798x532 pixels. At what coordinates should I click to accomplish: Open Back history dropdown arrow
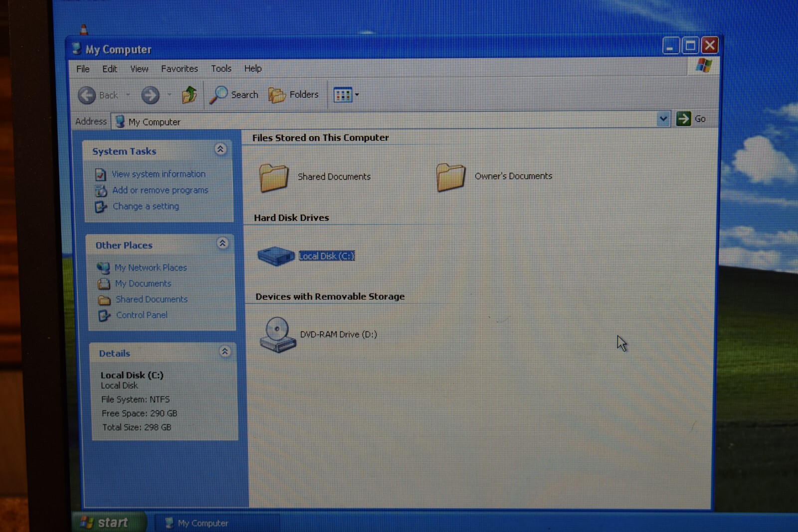[128, 95]
